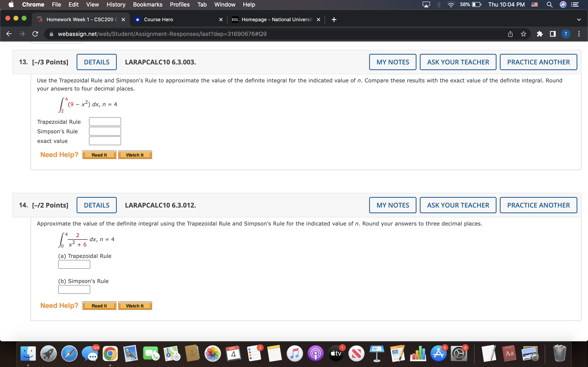The image size is (588, 367).
Task: Open Chrome's three-dot menu
Action: click(x=579, y=34)
